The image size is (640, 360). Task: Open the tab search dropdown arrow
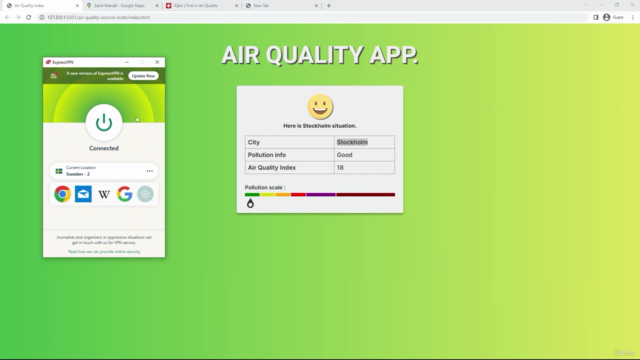(x=586, y=5)
